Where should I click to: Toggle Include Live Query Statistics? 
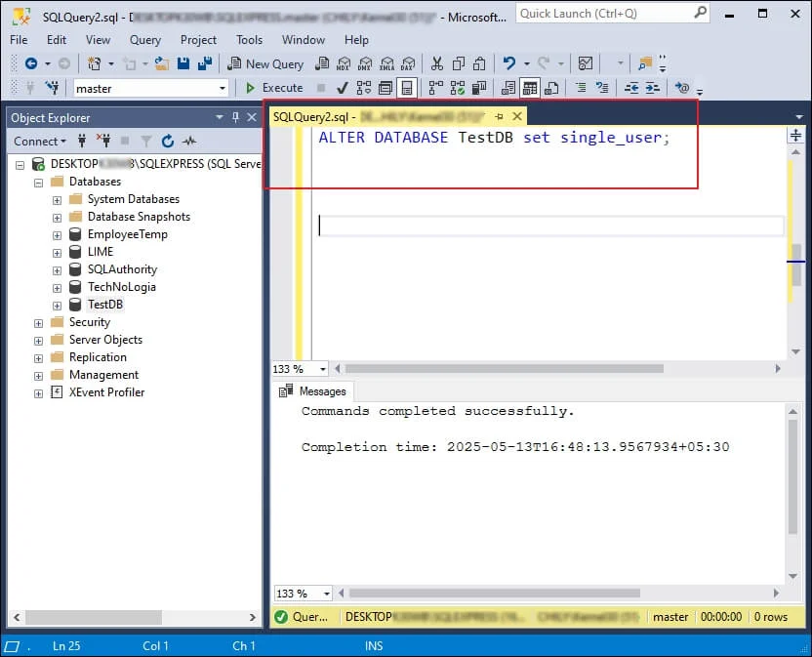pos(458,88)
